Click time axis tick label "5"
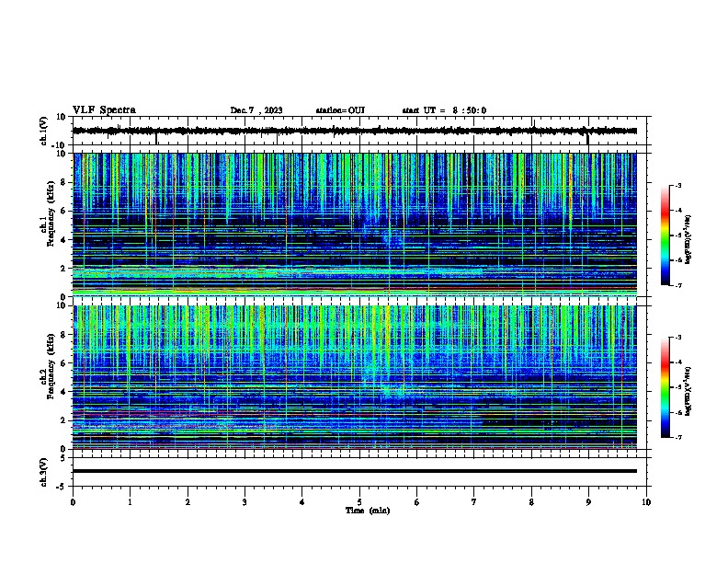 [x=359, y=502]
